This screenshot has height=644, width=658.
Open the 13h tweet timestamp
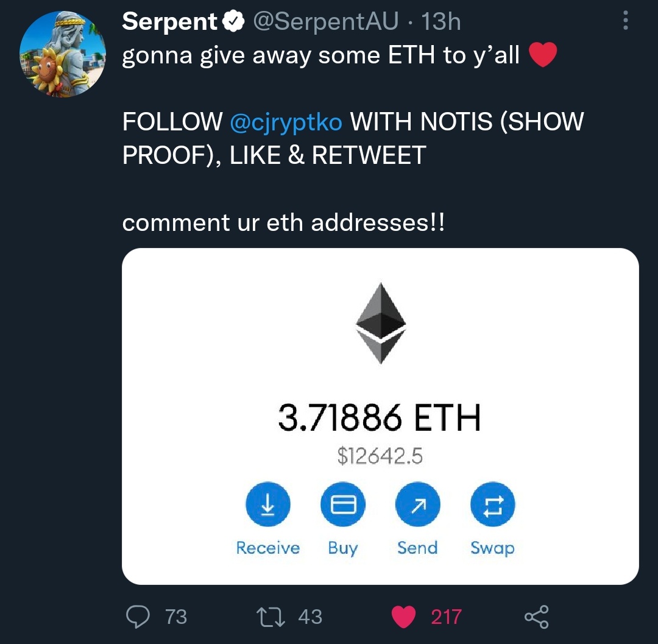(441, 23)
